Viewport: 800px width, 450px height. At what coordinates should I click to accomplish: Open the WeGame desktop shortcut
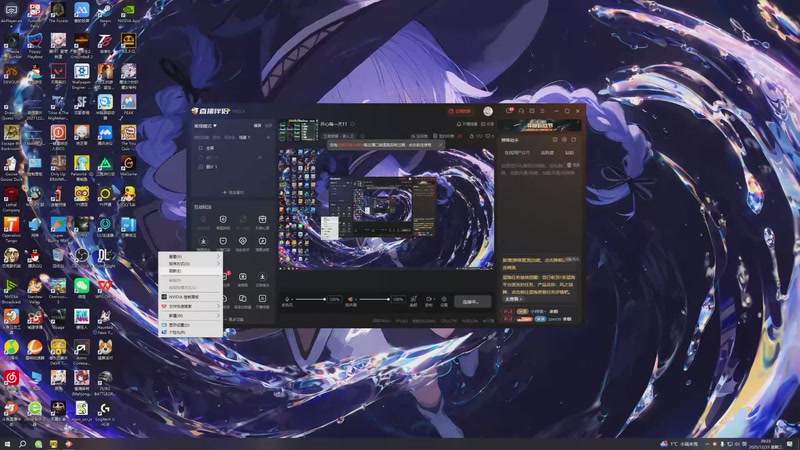(129, 166)
